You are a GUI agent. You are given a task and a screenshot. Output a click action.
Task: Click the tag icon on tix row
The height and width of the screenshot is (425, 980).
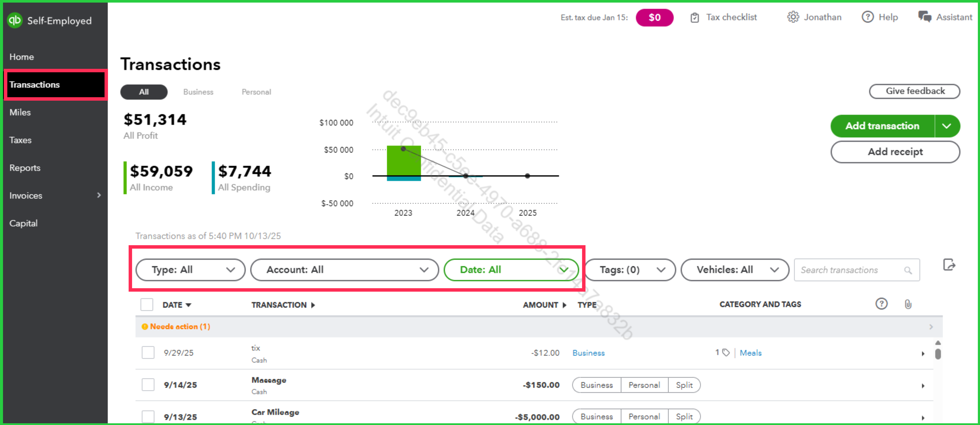(x=726, y=352)
